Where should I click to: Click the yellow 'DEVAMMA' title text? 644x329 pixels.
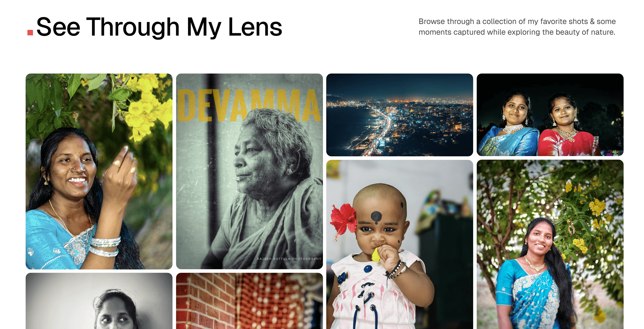249,106
